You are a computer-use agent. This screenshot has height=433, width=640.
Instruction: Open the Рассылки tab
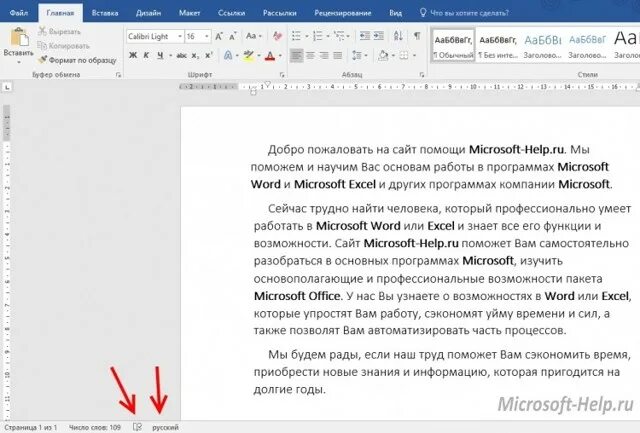(280, 13)
